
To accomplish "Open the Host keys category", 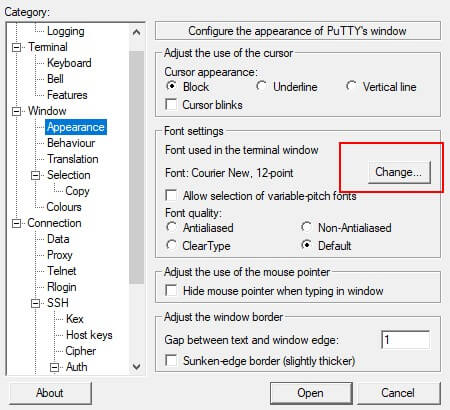I will 89,335.
